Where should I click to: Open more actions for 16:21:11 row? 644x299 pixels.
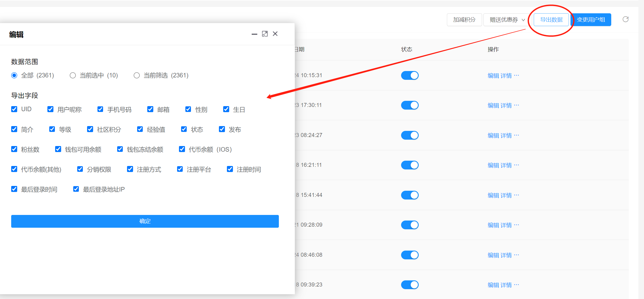pos(516,165)
